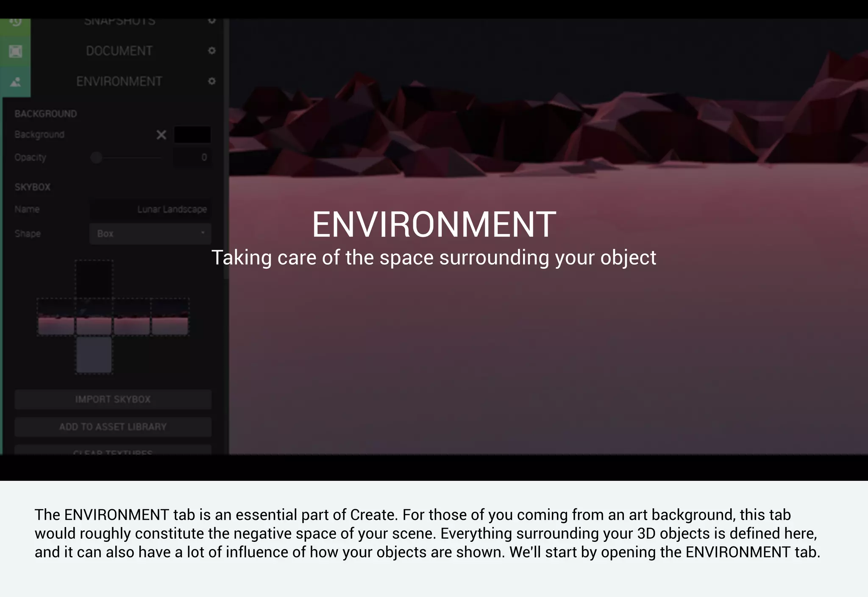
Task: Click the Snapshots history icon in sidebar
Action: (15, 22)
